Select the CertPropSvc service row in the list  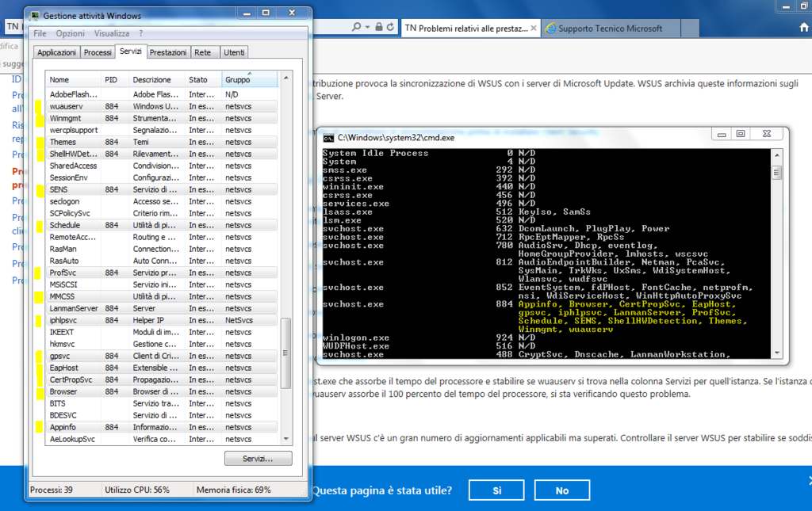(161, 380)
